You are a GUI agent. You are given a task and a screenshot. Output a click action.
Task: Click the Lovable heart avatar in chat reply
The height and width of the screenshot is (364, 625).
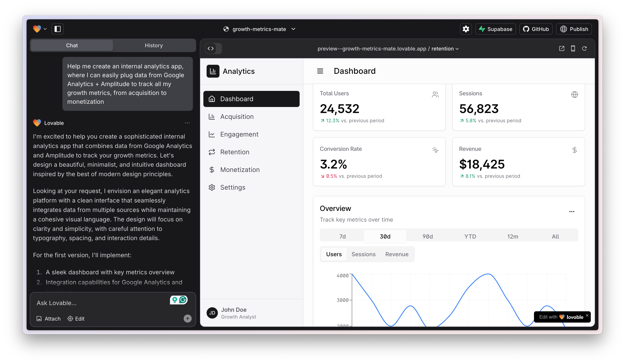pos(37,123)
